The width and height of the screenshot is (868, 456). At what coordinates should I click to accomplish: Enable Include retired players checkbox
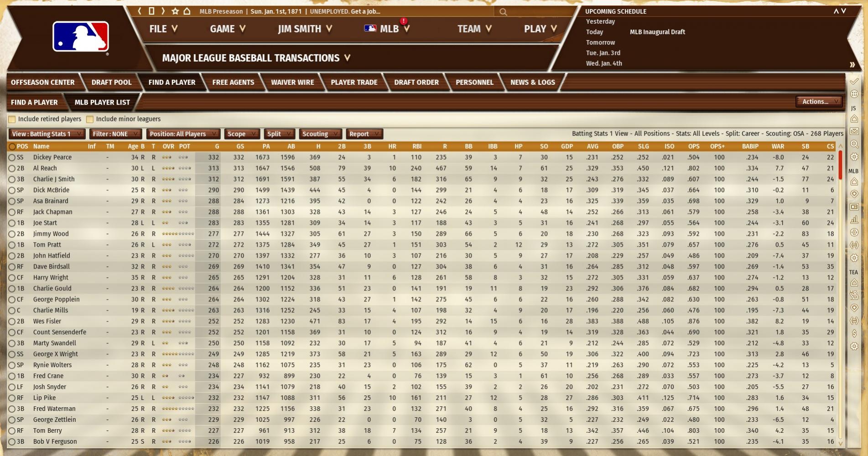(x=12, y=119)
